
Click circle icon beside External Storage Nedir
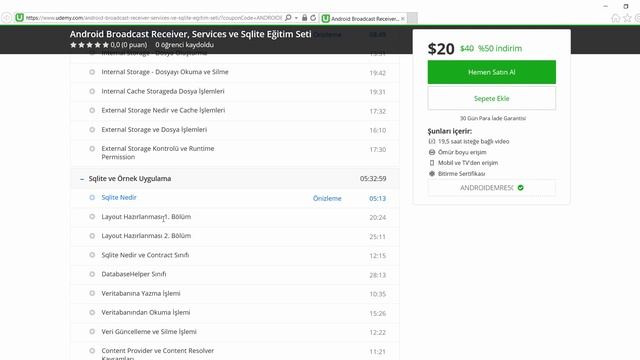[92, 111]
